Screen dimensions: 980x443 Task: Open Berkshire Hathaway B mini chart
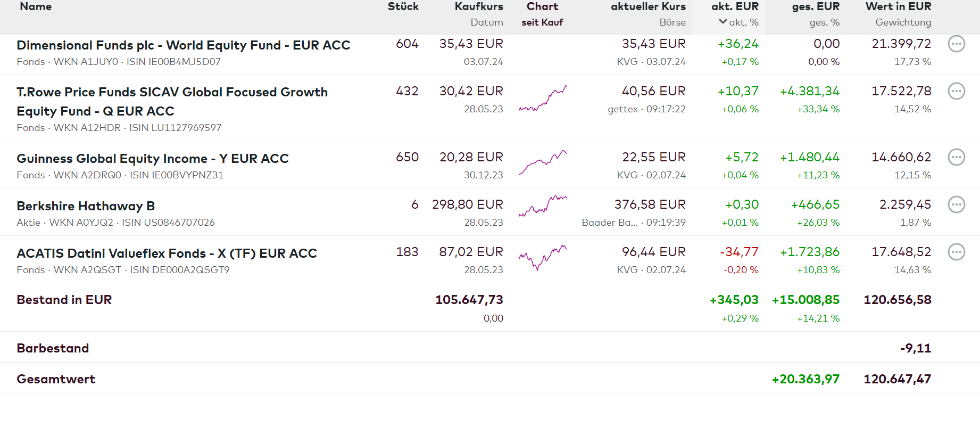(542, 207)
